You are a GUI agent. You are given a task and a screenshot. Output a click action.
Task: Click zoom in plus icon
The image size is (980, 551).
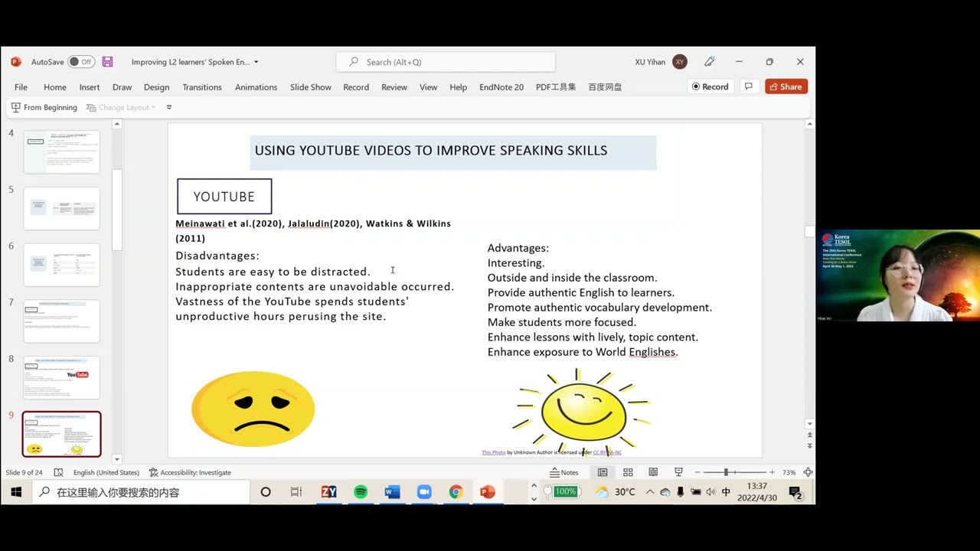[772, 472]
